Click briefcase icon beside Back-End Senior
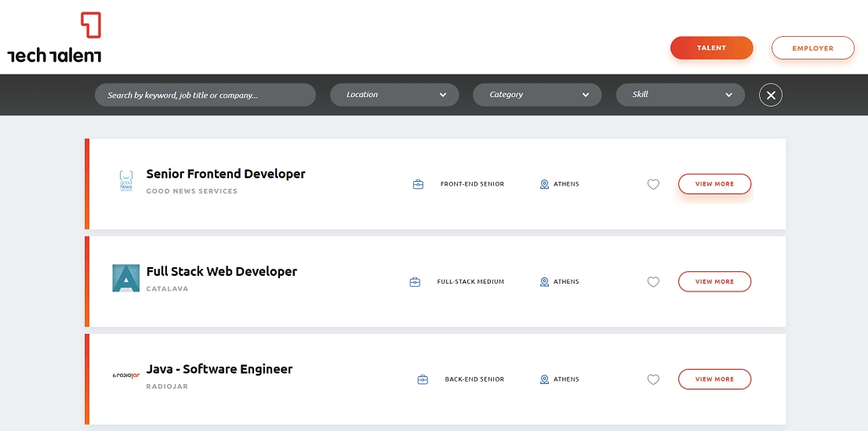 tap(423, 379)
